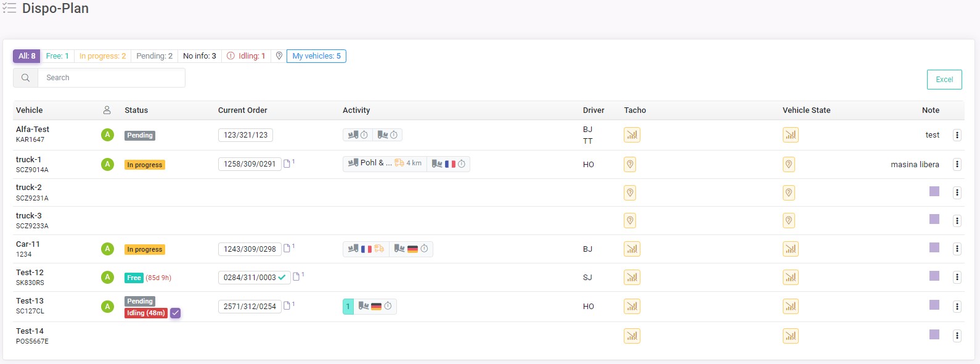Click Tacho signal icon for Test-12
Screen dimensions: 980x364
[632, 277]
